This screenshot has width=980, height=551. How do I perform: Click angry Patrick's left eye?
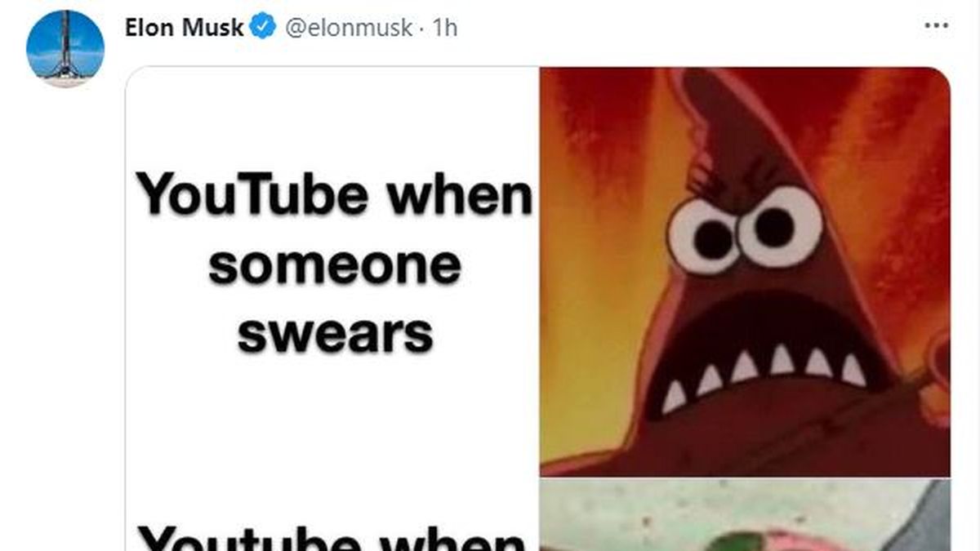coord(702,235)
